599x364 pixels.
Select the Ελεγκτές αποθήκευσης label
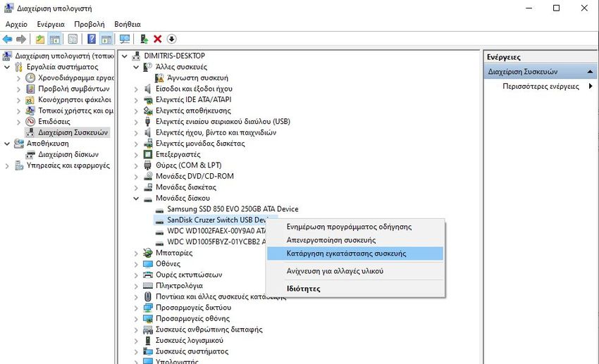click(x=193, y=111)
